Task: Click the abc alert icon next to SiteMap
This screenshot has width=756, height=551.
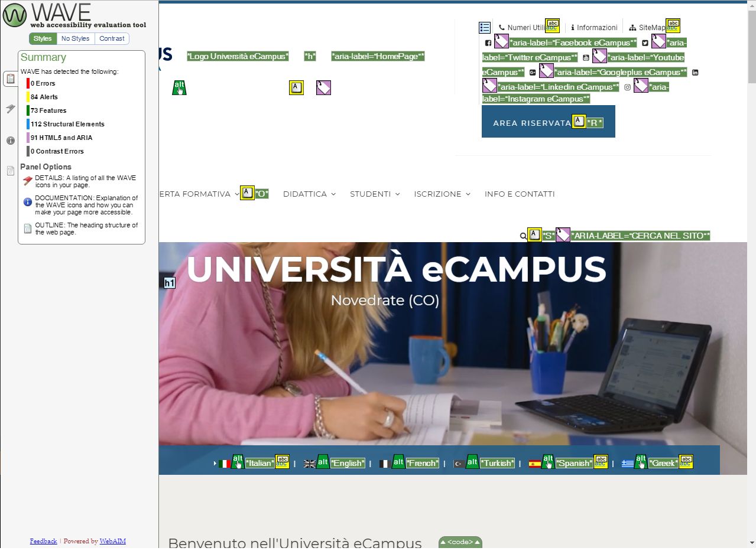Action: [673, 26]
